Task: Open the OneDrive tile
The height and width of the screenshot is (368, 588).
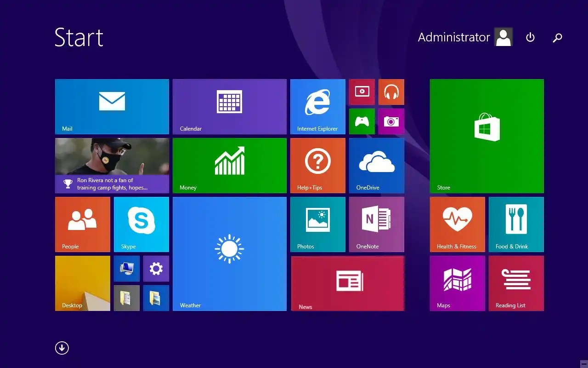Action: click(377, 166)
